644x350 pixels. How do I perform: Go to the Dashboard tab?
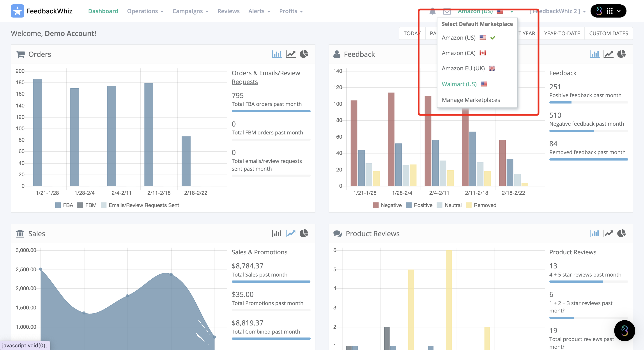pos(103,11)
